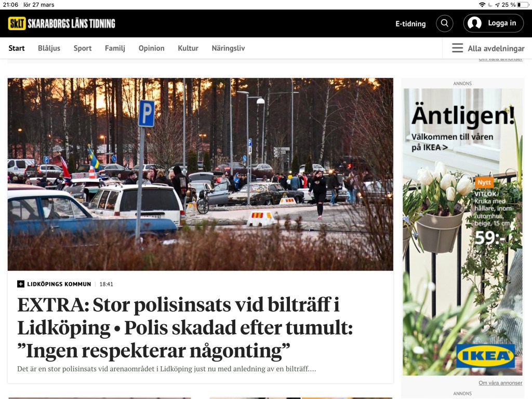Click the plus premium icon beside Lidköpings kommun
The image size is (532, 399).
(x=21, y=284)
